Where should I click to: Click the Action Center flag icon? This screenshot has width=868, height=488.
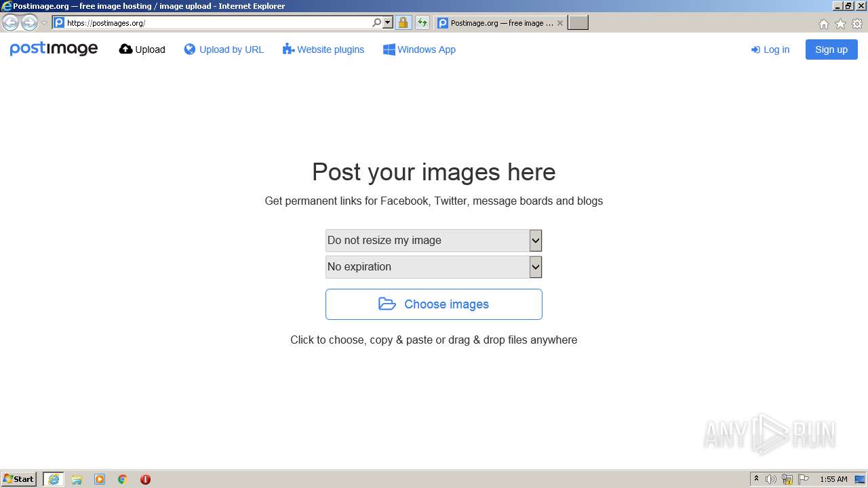(804, 479)
